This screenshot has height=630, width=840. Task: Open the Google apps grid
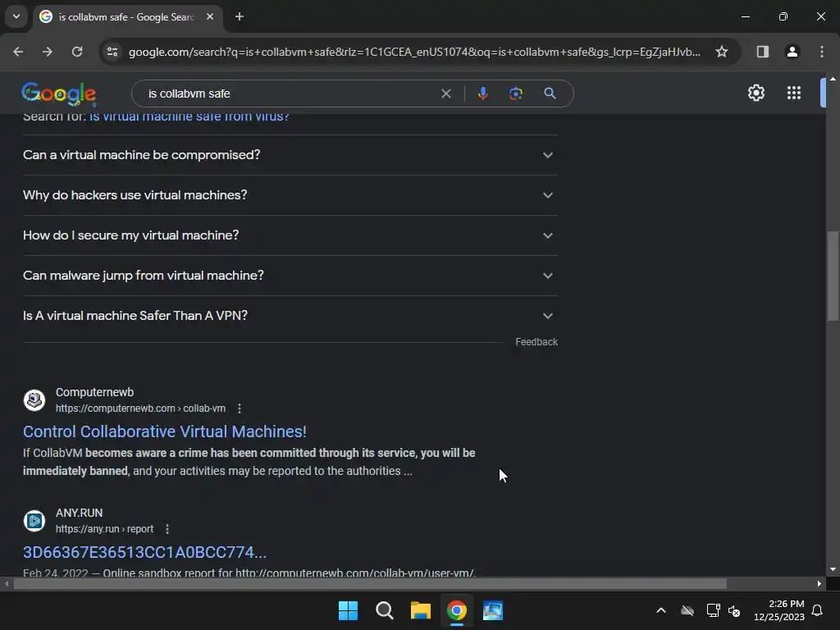793,93
